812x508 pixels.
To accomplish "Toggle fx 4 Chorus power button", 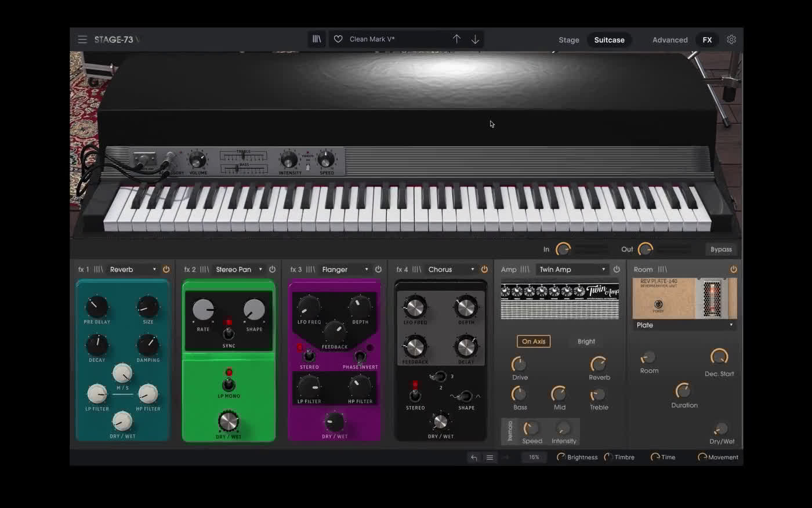I will click(484, 270).
